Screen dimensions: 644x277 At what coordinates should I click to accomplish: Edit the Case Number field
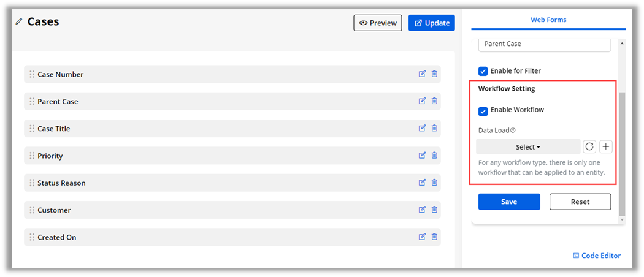point(422,74)
